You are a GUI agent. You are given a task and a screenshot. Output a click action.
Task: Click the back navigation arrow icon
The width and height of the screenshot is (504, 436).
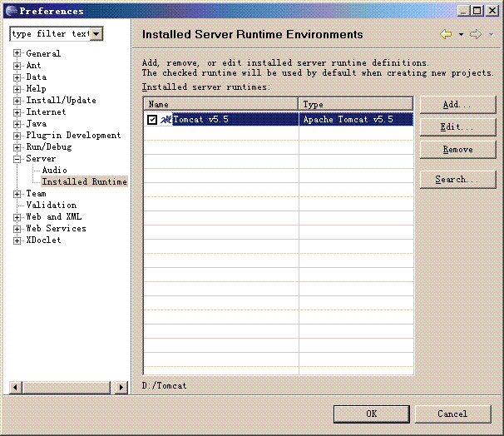pyautogui.click(x=446, y=34)
